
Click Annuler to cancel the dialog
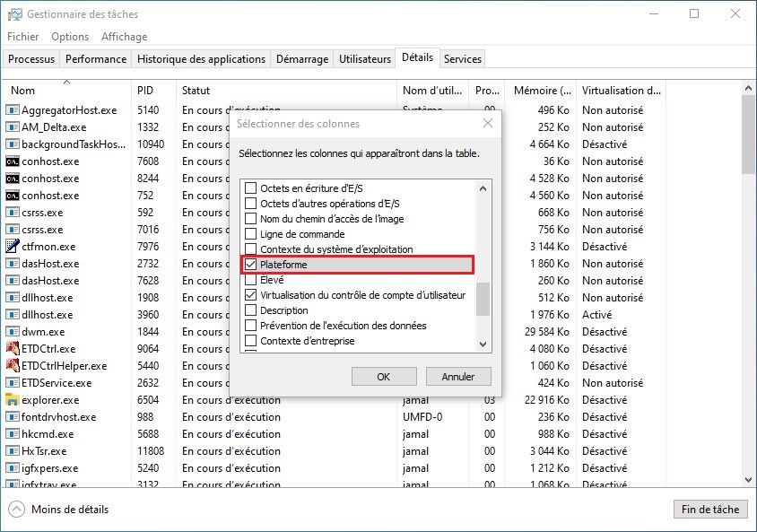(x=458, y=376)
